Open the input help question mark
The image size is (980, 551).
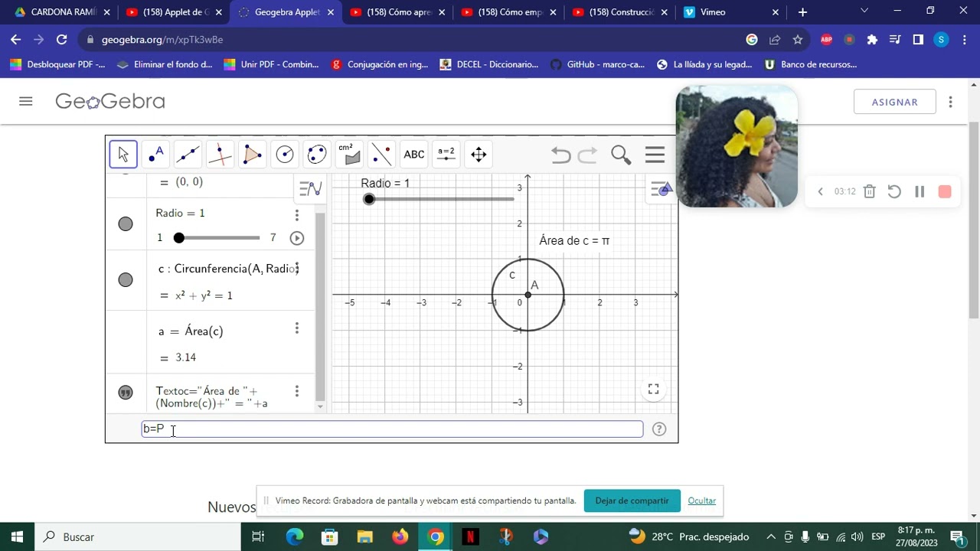(659, 429)
